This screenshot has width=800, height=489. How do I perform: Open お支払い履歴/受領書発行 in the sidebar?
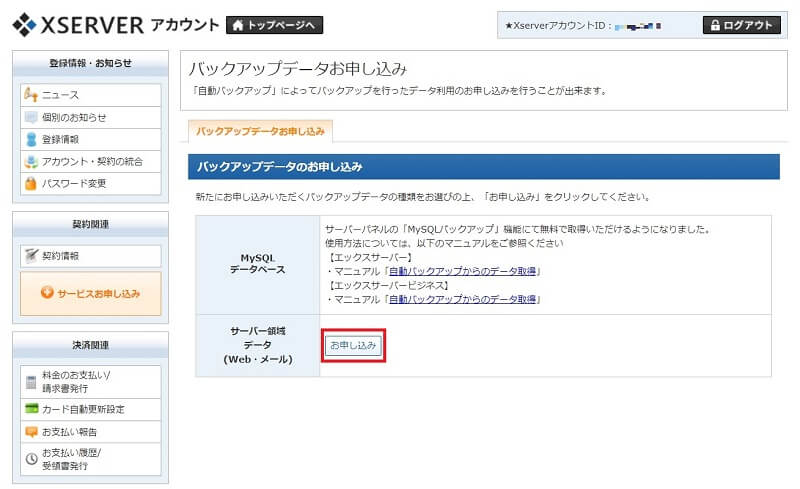pyautogui.click(x=91, y=459)
